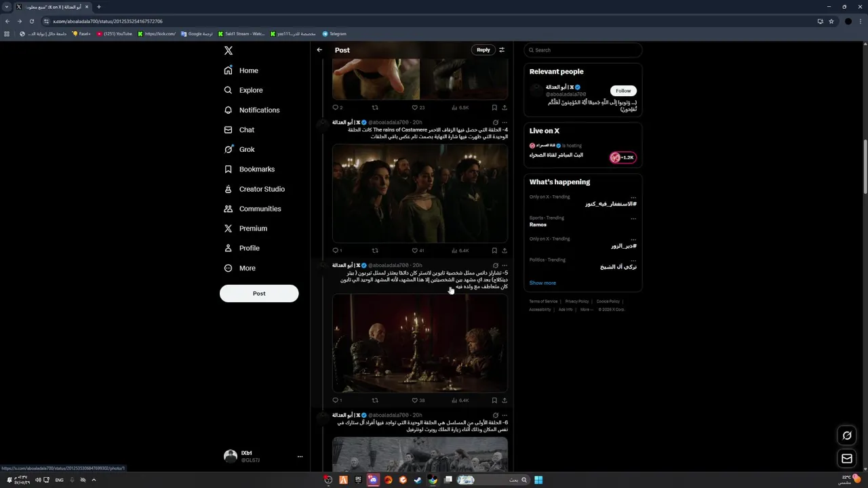The width and height of the screenshot is (868, 488).
Task: Open options for the Ramos trend
Action: [x=633, y=218]
